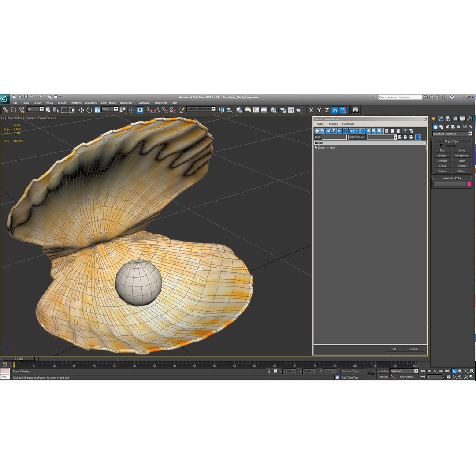
Task: Switch to the Motion command panel tab
Action: 455,119
